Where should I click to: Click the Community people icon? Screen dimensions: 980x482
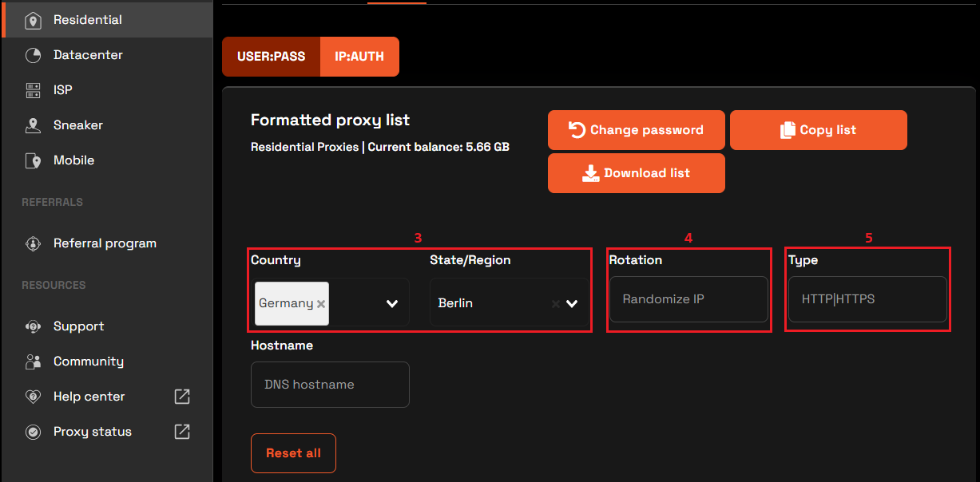(33, 361)
